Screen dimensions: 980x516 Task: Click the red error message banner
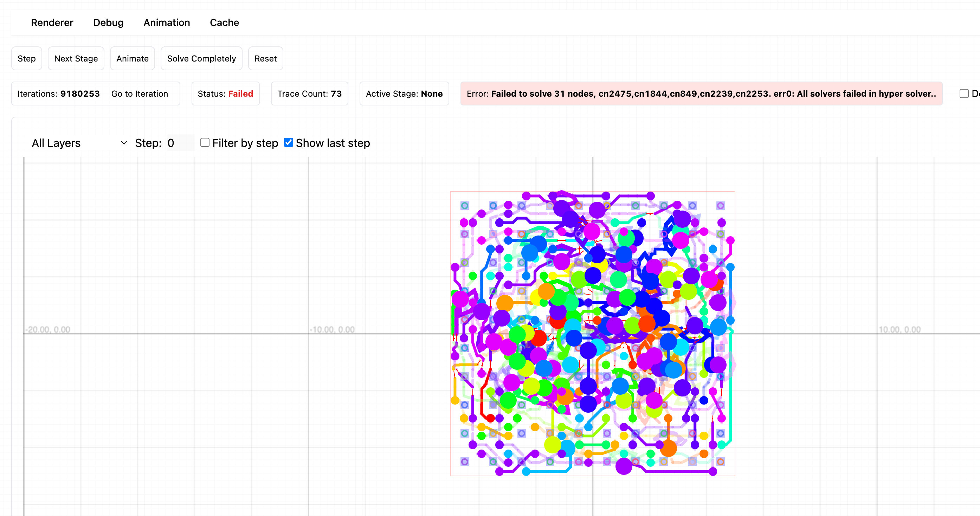(x=701, y=93)
